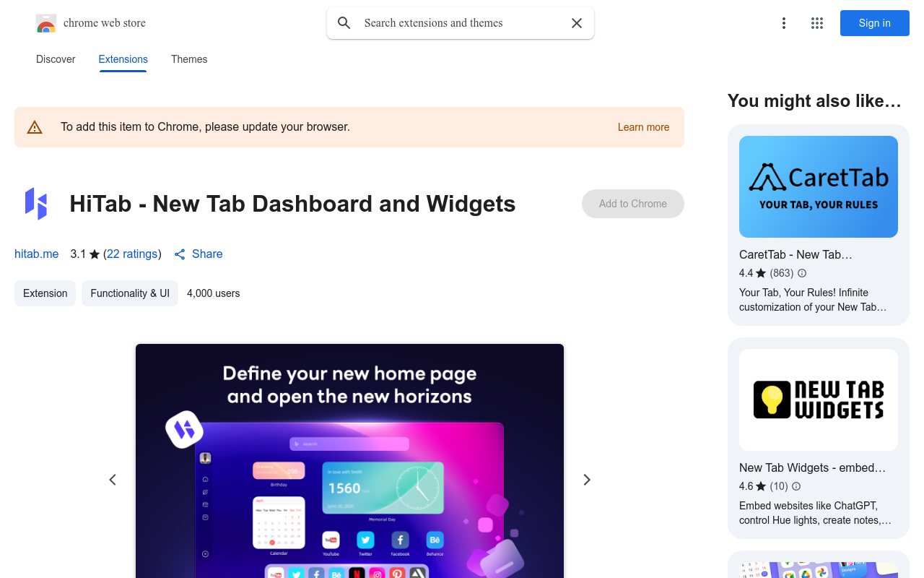This screenshot has width=924, height=578.
Task: Focus the Search extensions and themes field
Action: (x=461, y=23)
